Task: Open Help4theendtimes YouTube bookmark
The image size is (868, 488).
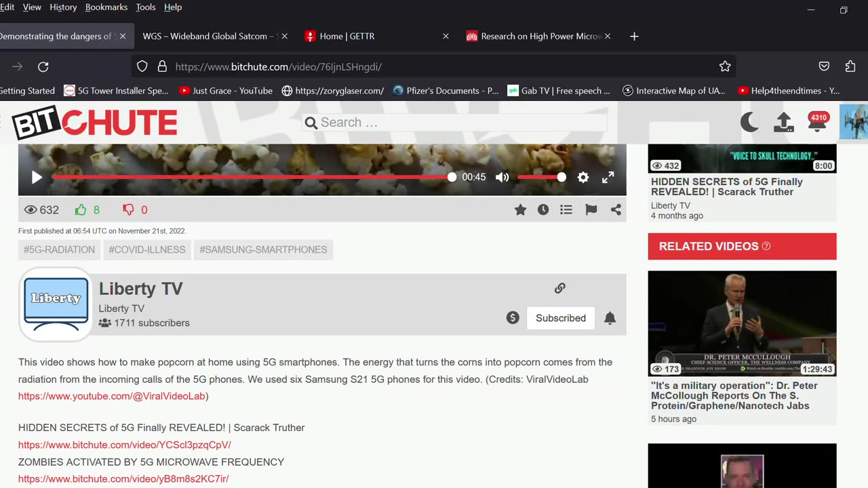Action: [789, 91]
